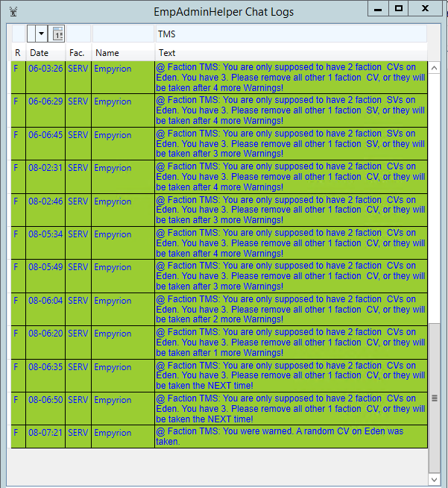Click the message text in 06-03:26 row
The width and height of the screenshot is (448, 488).
click(x=291, y=77)
